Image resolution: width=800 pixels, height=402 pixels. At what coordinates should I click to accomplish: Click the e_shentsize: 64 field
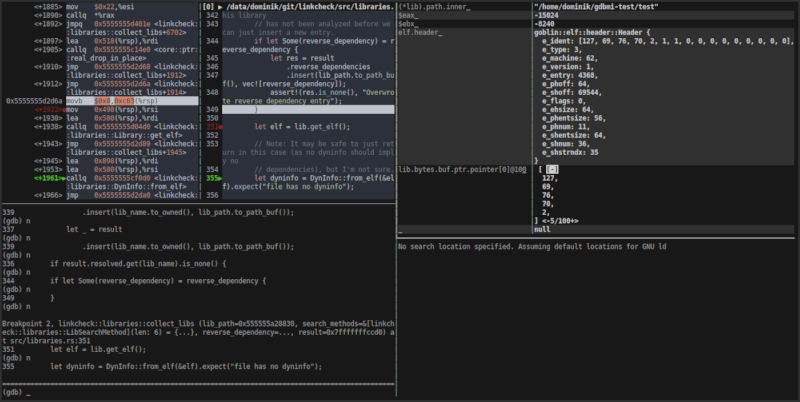coord(574,135)
